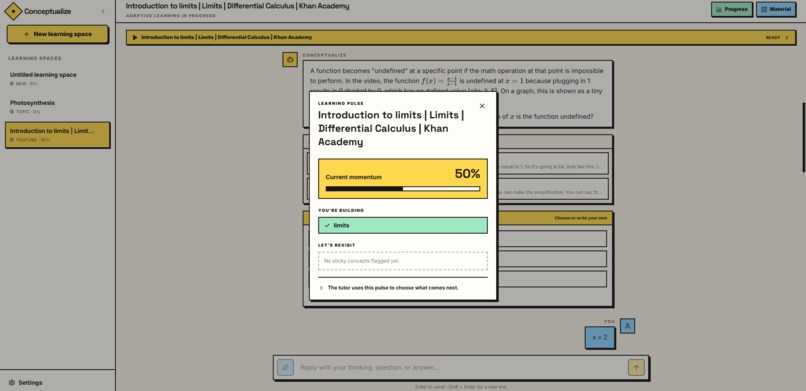This screenshot has width=806, height=391.
Task: Send the reply with arrow button
Action: click(636, 367)
